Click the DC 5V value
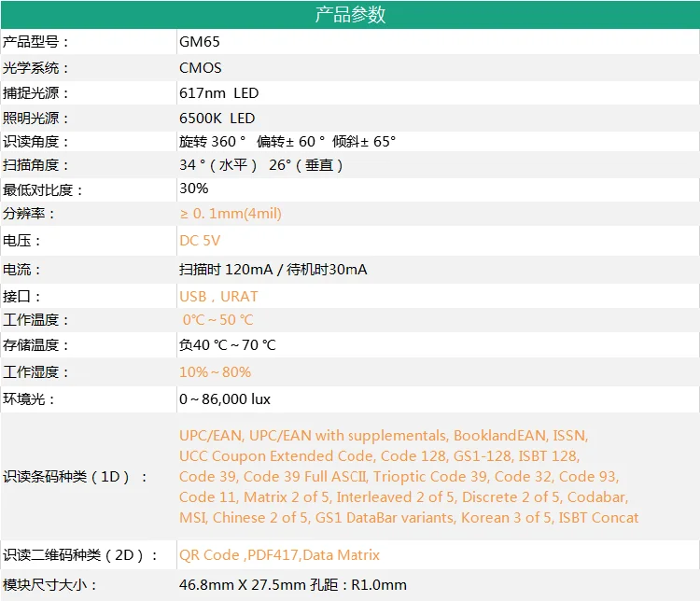Viewport: 700px width, 601px height. (x=200, y=241)
